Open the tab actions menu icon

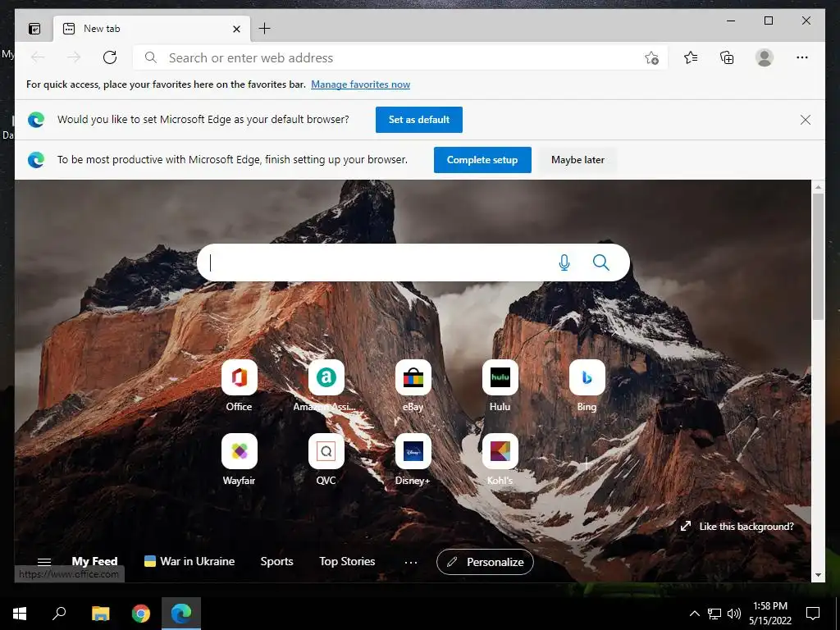(x=34, y=29)
